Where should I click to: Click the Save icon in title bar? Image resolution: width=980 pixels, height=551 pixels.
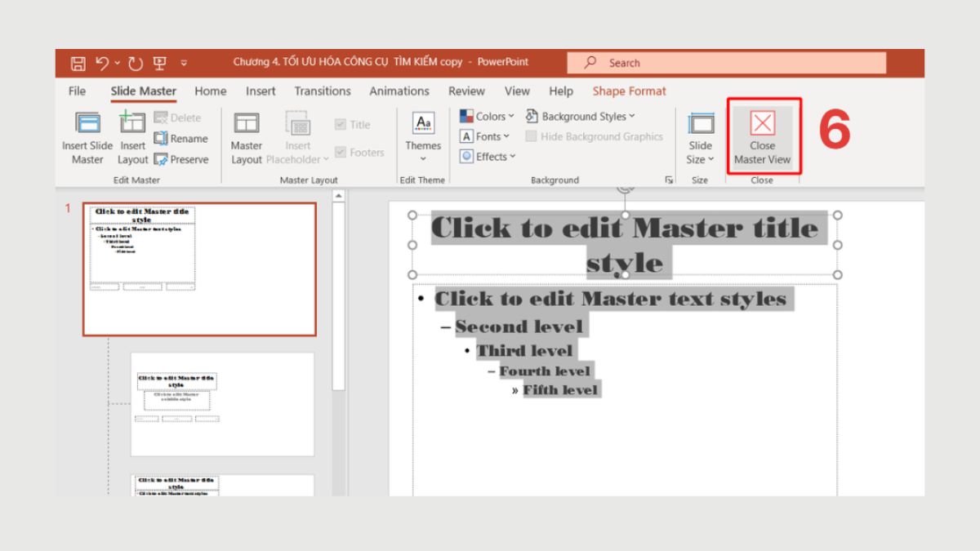point(78,63)
